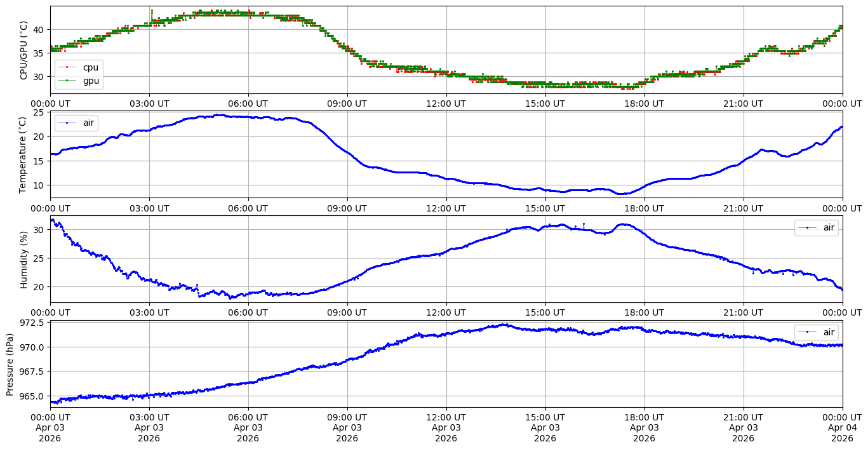Select the air legend in Temperature chart
Screen dimensions: 868x449
pyautogui.click(x=76, y=123)
